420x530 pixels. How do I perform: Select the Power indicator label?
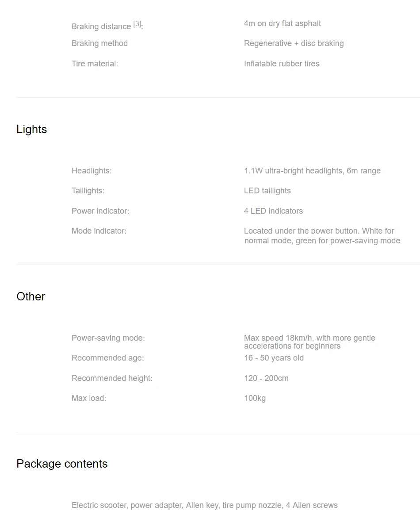pos(100,211)
